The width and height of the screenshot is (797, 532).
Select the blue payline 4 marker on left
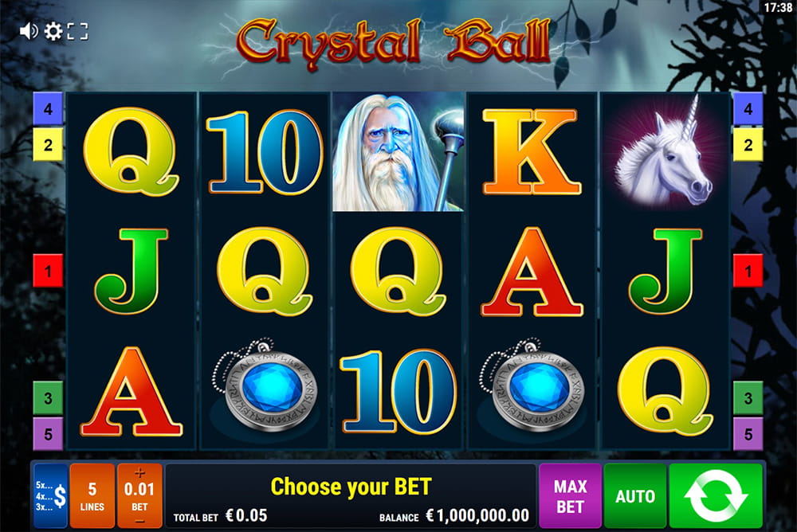point(48,109)
